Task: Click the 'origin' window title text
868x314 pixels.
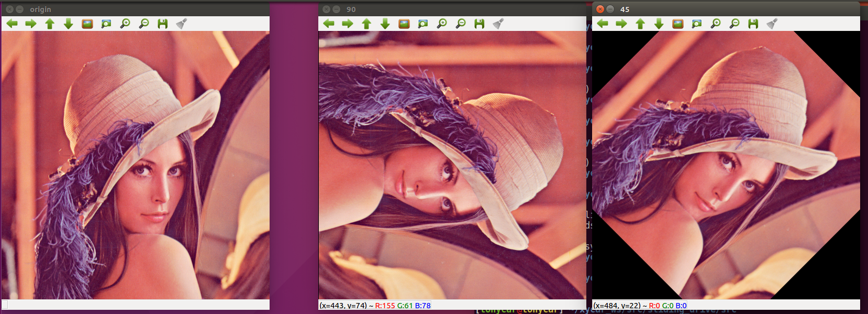Action: pos(40,9)
